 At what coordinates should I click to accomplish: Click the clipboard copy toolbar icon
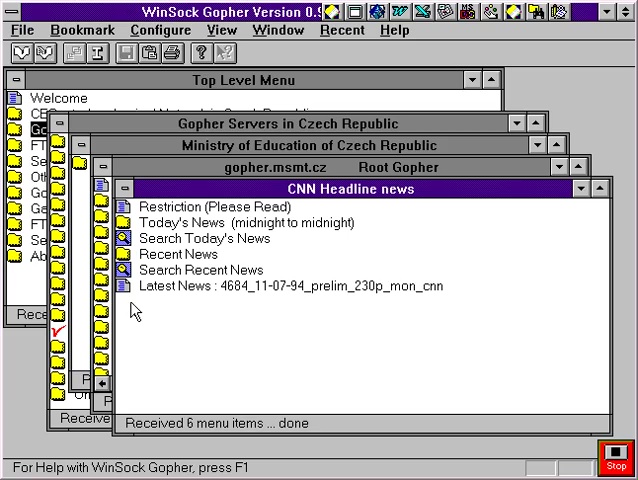coord(150,53)
